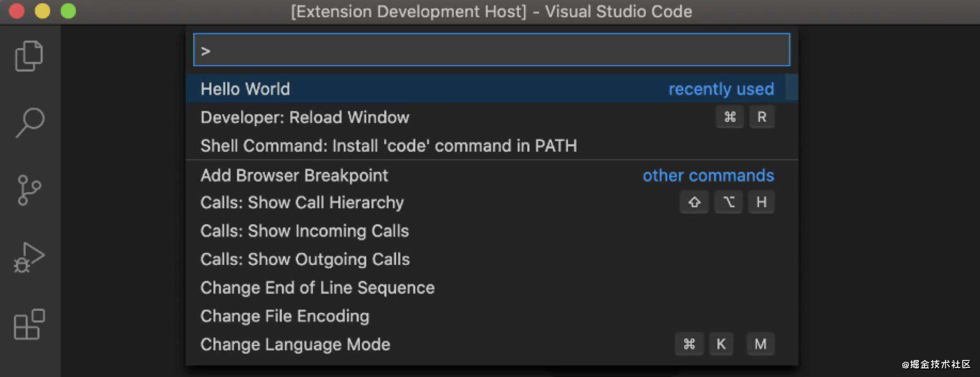
Task: Select Calls: Show Incoming Calls
Action: click(492, 231)
